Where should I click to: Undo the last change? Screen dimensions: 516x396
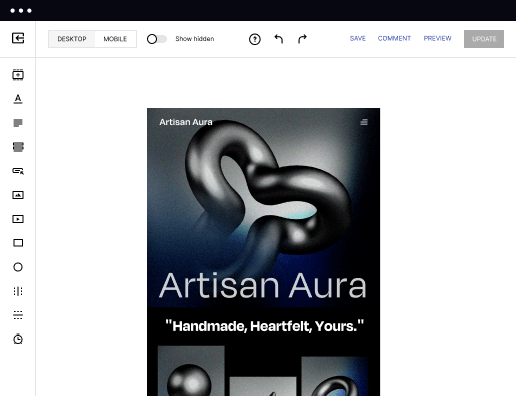(x=279, y=39)
